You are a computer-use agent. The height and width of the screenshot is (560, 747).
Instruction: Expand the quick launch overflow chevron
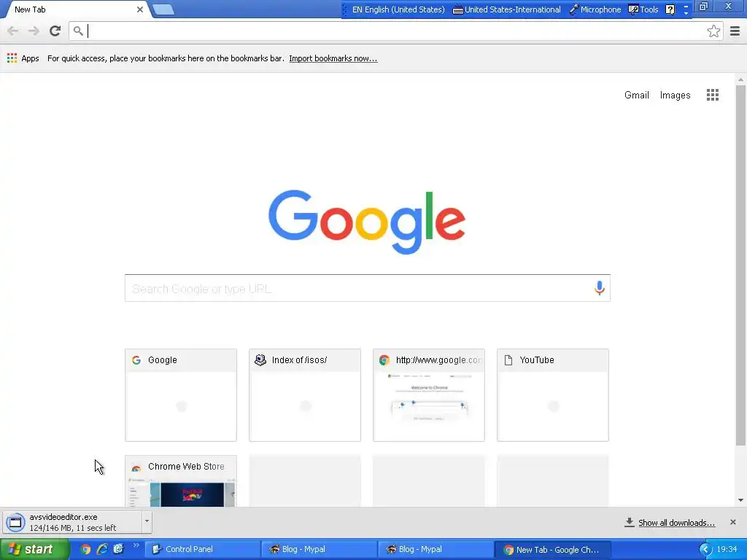tap(136, 545)
